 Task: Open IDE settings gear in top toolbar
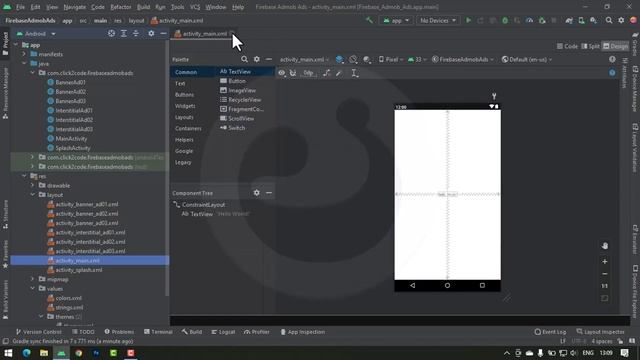[621, 20]
